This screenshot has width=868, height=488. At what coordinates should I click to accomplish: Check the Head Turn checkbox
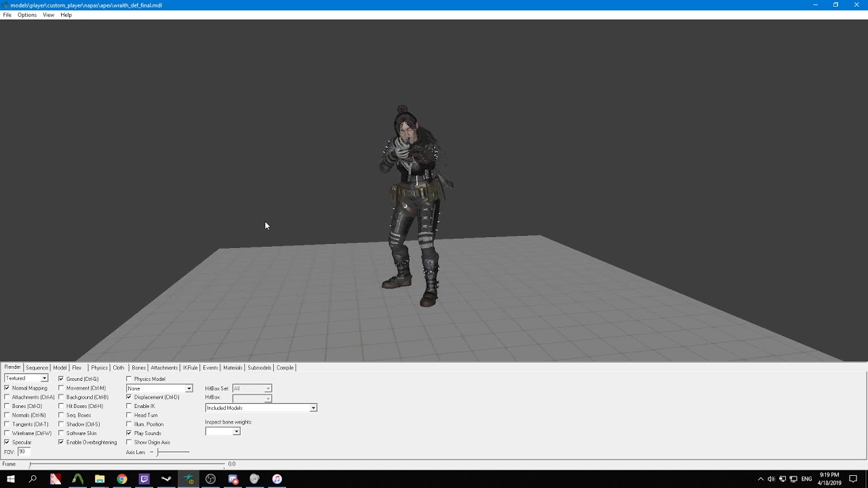click(x=129, y=415)
